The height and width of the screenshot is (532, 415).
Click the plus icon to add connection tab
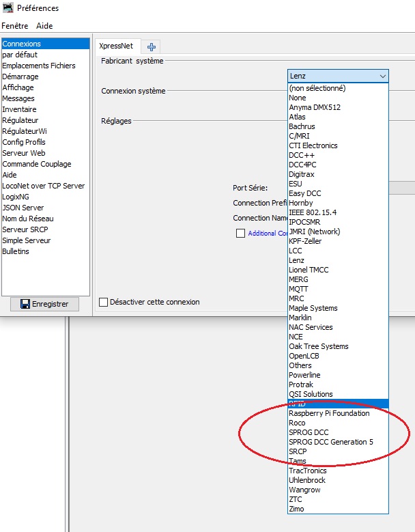[152, 47]
